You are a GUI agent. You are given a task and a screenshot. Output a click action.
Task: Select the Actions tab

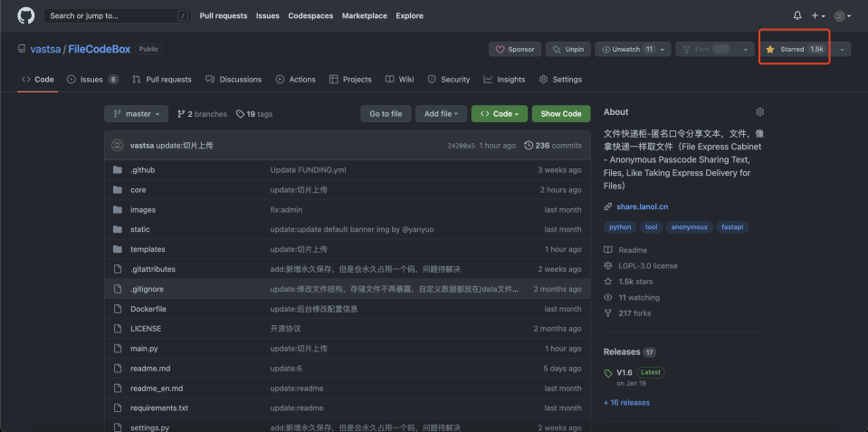(296, 79)
